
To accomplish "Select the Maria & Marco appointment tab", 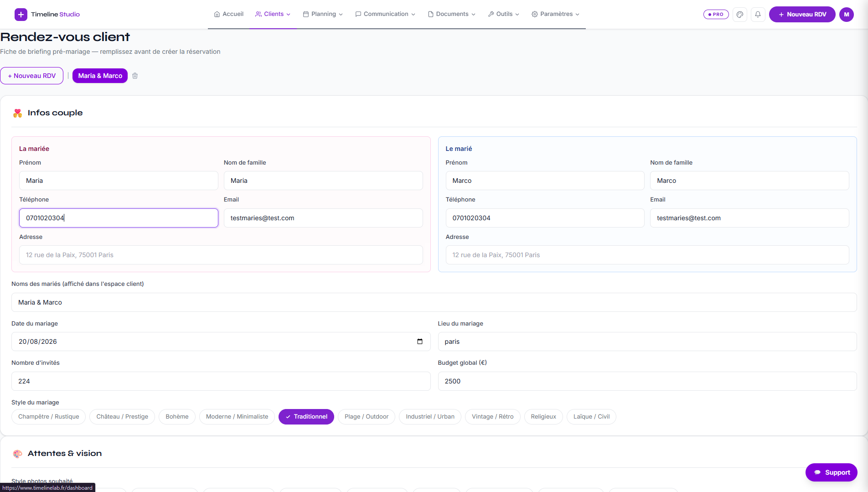I will 100,76.
